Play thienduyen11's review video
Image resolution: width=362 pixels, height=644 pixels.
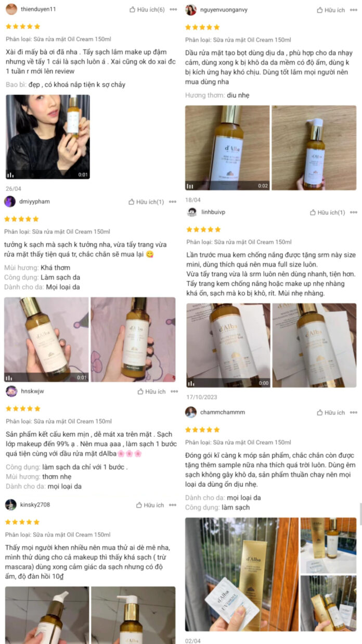click(x=48, y=137)
